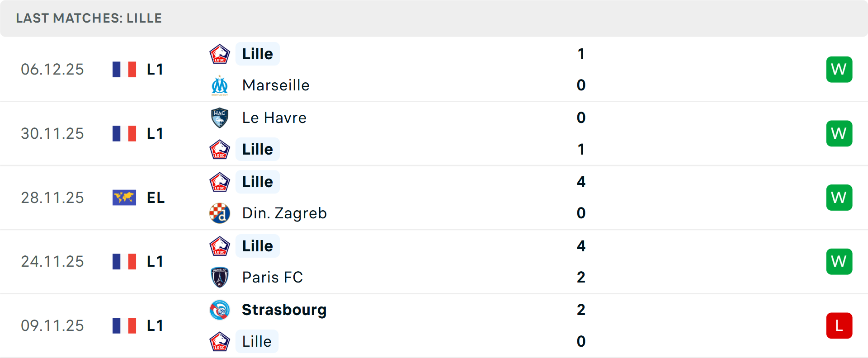The width and height of the screenshot is (868, 358).
Task: Click the Dinamo Zagreb club crest
Action: 220,213
